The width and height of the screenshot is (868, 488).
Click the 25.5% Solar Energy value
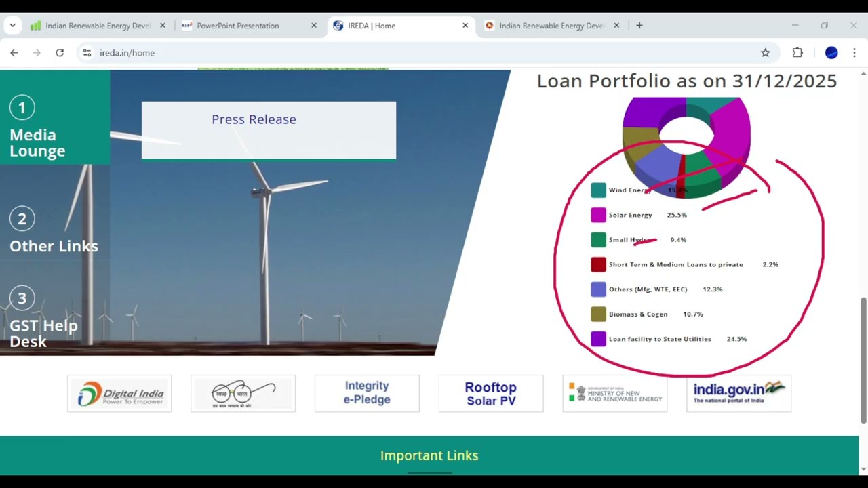(677, 215)
